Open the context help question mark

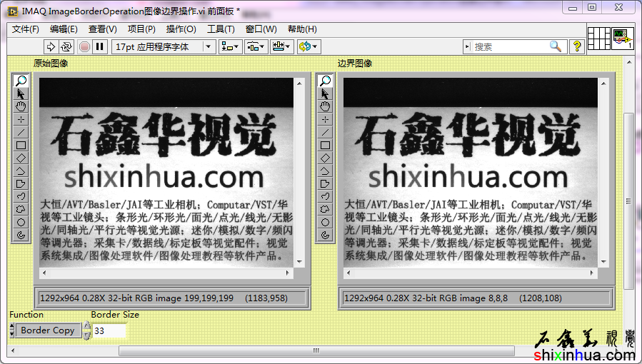click(577, 46)
